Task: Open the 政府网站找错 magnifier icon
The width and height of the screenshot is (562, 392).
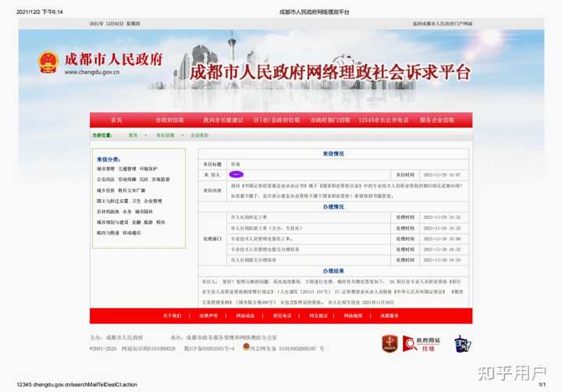Action: [409, 344]
